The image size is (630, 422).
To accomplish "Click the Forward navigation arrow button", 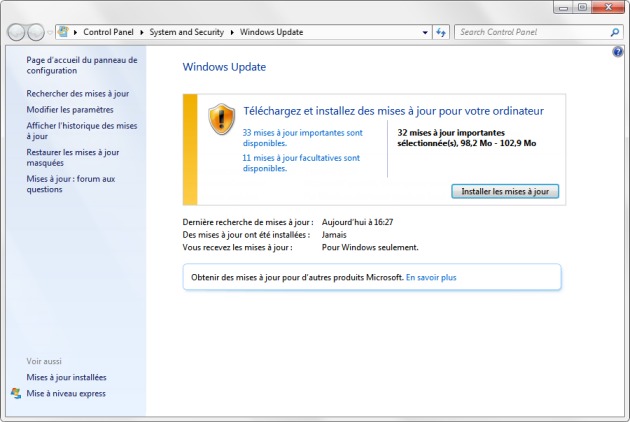I will (x=36, y=32).
